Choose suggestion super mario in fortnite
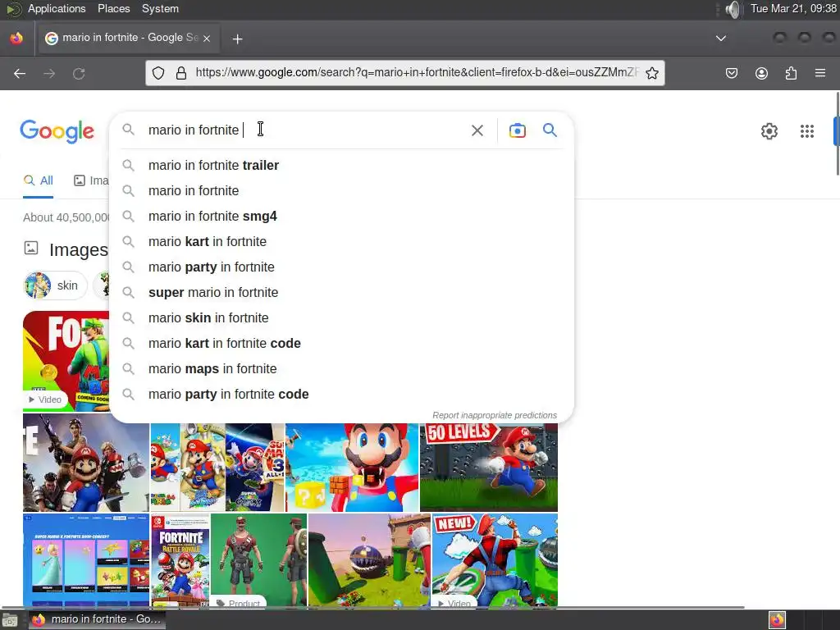The width and height of the screenshot is (840, 630). tap(342, 293)
